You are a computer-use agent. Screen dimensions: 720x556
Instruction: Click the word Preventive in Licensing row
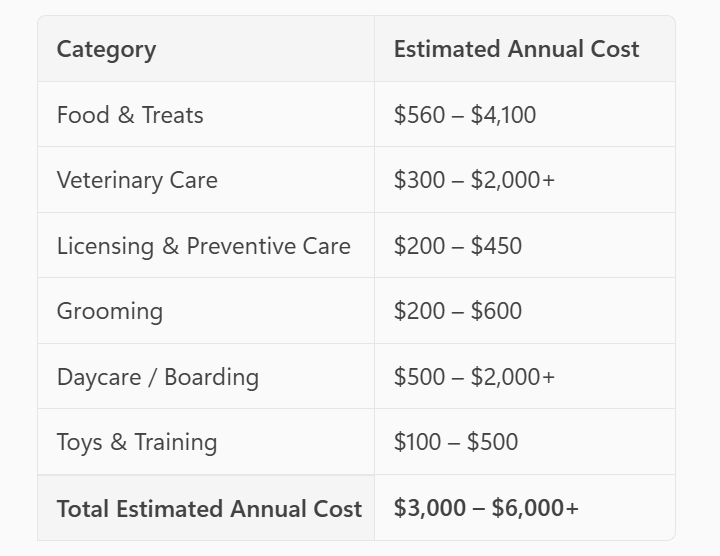pos(241,246)
